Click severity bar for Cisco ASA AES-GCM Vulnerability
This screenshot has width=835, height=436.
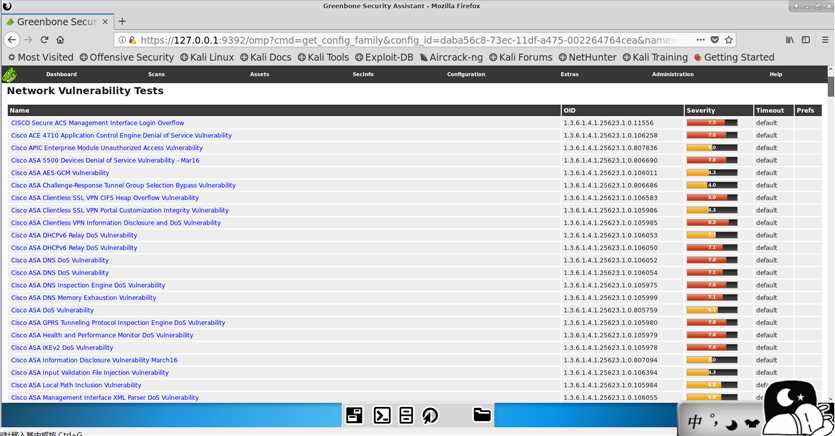click(712, 172)
